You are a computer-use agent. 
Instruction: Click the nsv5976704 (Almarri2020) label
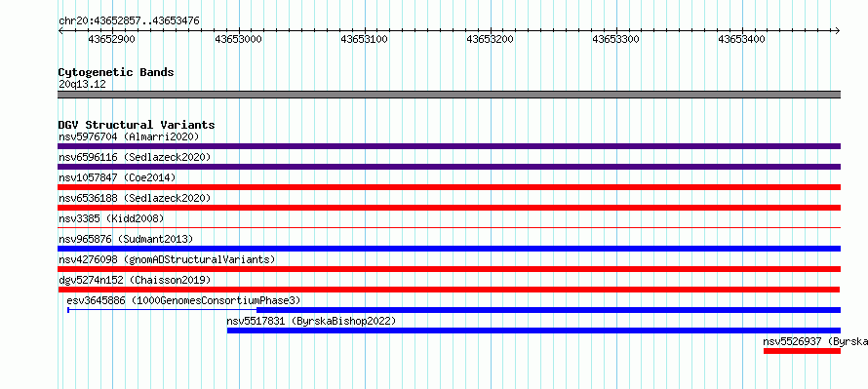click(129, 136)
